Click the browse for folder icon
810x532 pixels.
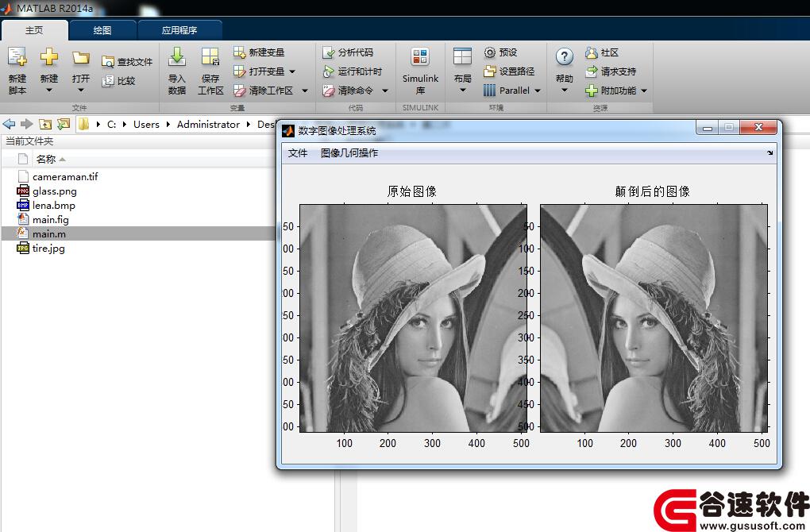64,124
